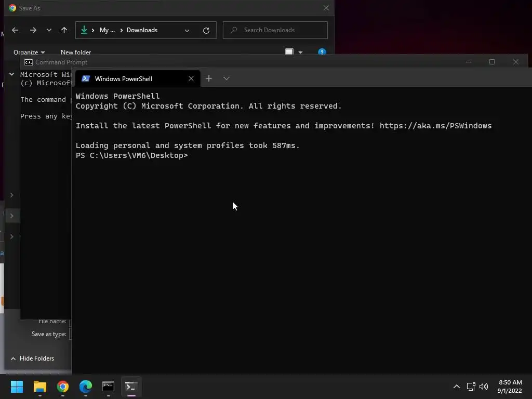Close the Windows PowerShell tab

click(191, 79)
